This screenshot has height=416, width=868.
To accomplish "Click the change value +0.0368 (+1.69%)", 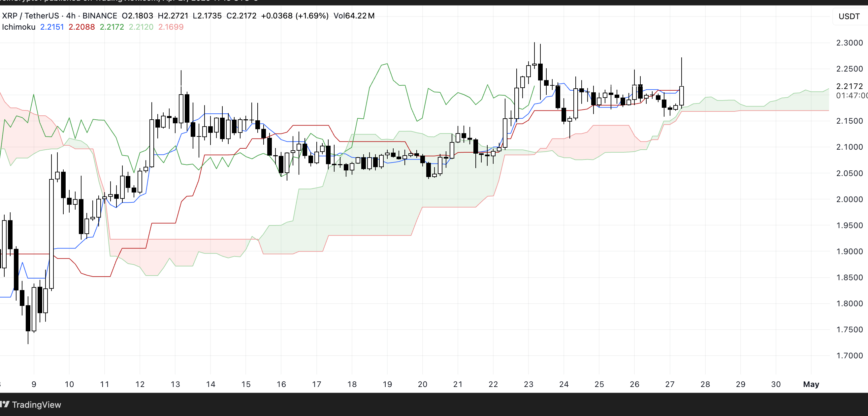I will click(x=295, y=16).
